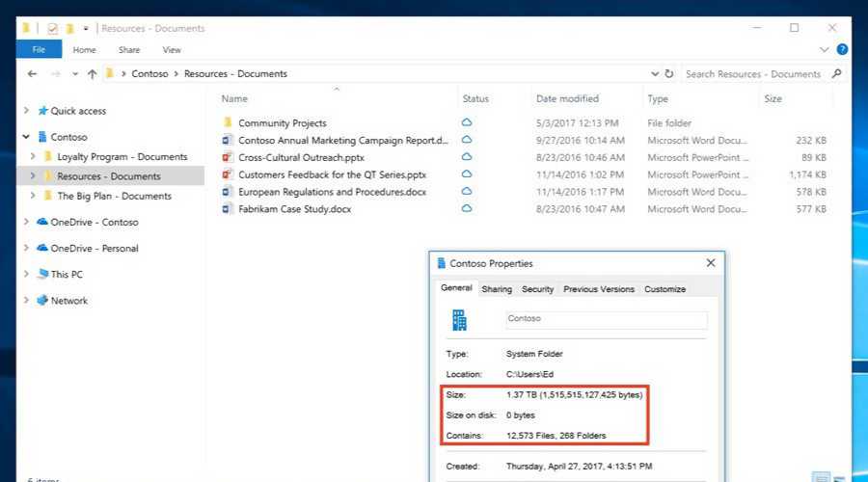This screenshot has height=482, width=868.
Task: Close the Contoso Properties dialog
Action: pyautogui.click(x=711, y=263)
